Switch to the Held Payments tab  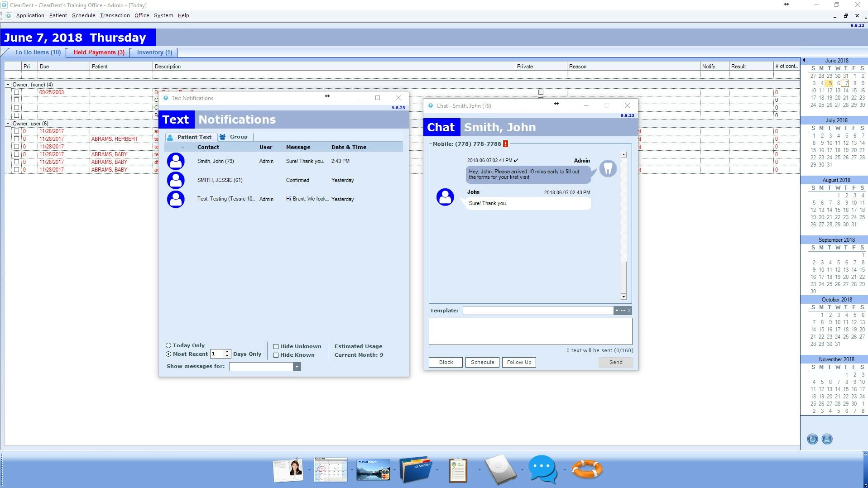coord(99,53)
